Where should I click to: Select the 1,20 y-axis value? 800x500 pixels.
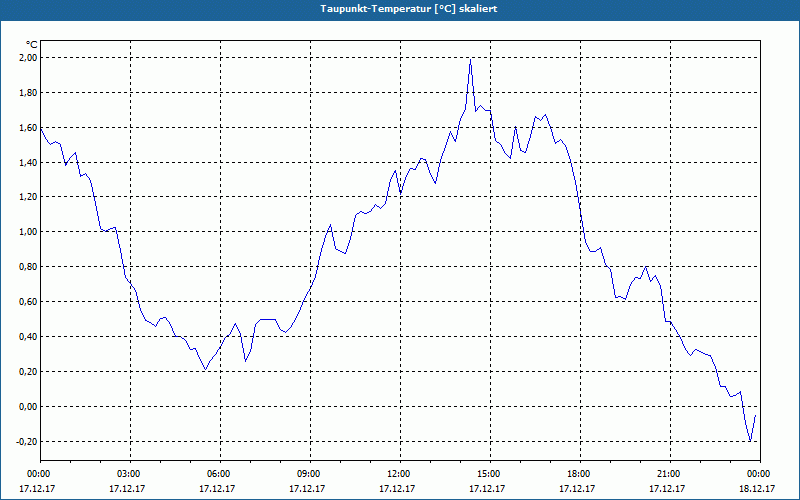28,197
